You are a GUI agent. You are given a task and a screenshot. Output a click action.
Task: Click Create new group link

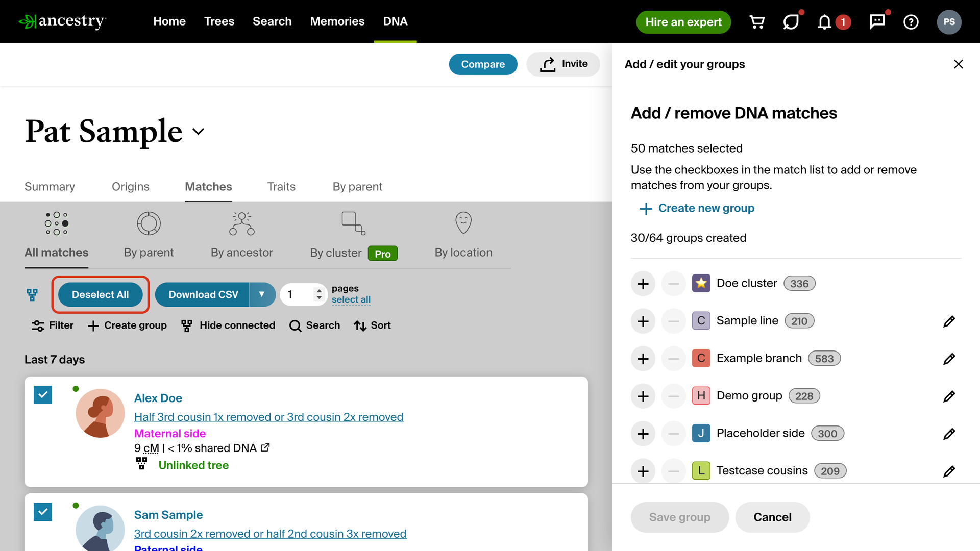[697, 208]
